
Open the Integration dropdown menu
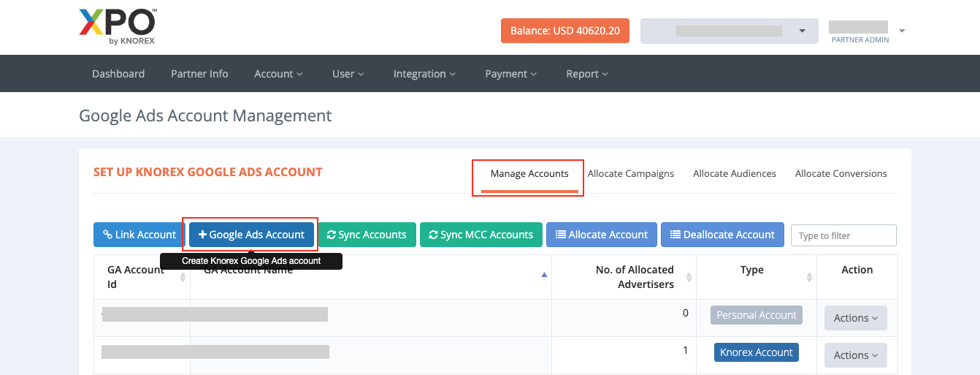pos(424,74)
